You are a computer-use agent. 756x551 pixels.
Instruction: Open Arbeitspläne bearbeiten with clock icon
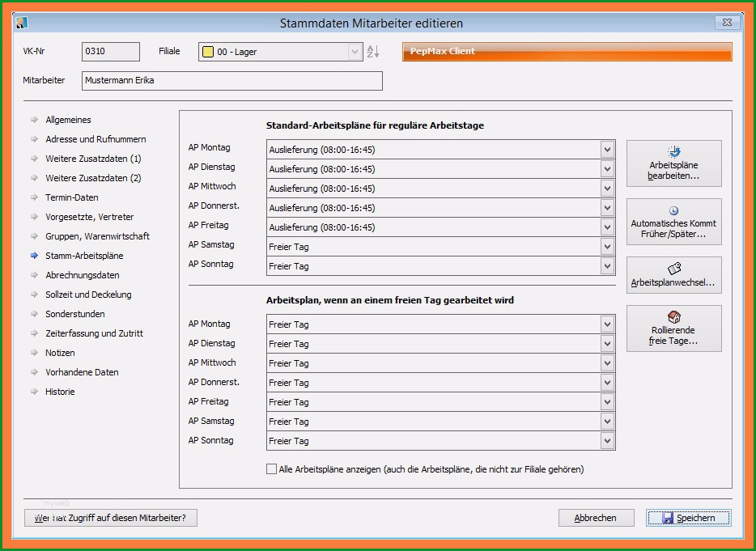674,152
